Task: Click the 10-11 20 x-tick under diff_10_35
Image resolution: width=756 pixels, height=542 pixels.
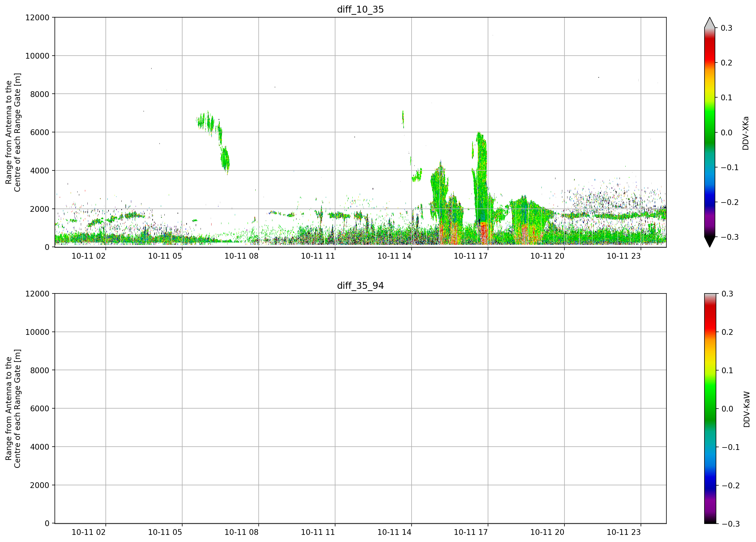Action: point(547,256)
